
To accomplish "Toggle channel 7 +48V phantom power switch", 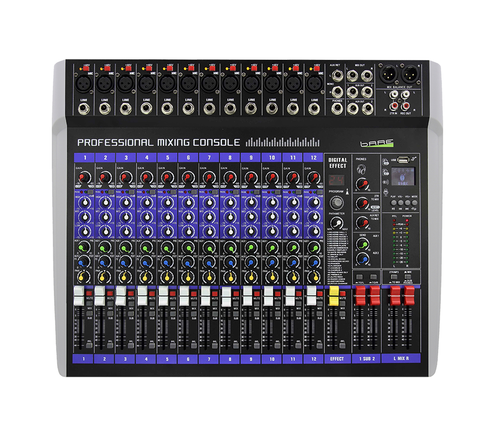I will 212,68.
